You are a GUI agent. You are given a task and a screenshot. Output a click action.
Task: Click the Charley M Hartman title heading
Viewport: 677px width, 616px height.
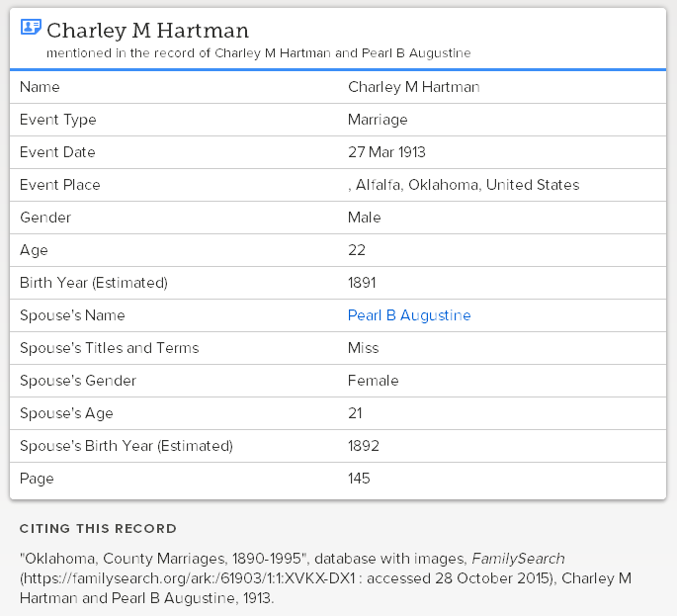point(148,31)
